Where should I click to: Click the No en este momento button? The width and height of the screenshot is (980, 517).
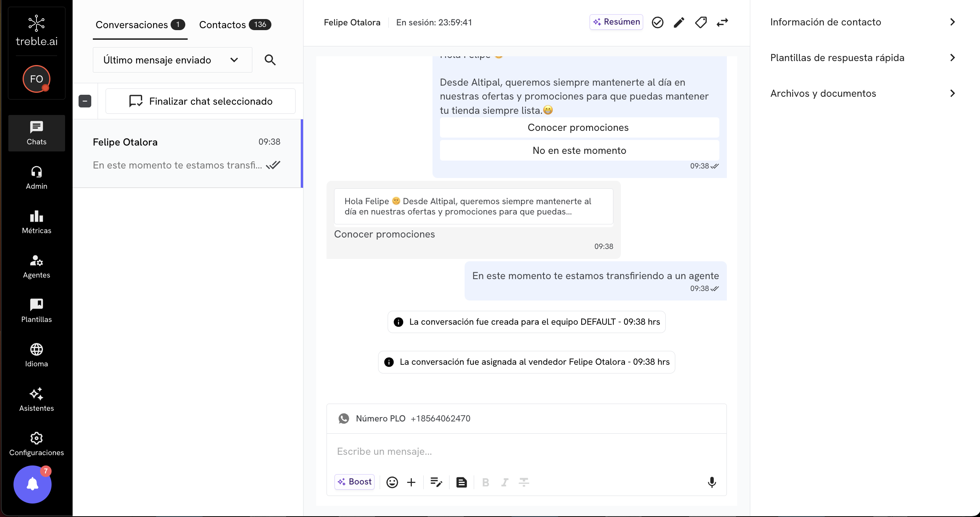579,151
